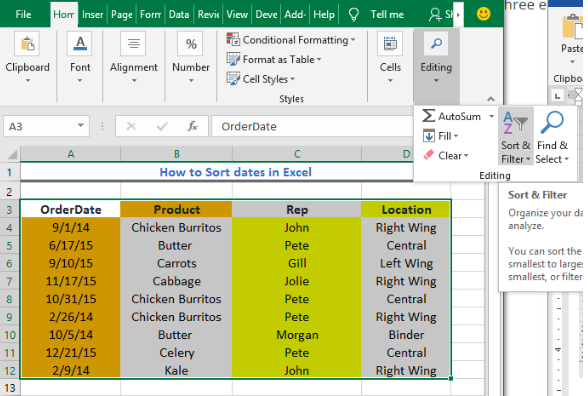Click the AutoSum sigma icon
The height and width of the screenshot is (396, 588).
[428, 116]
